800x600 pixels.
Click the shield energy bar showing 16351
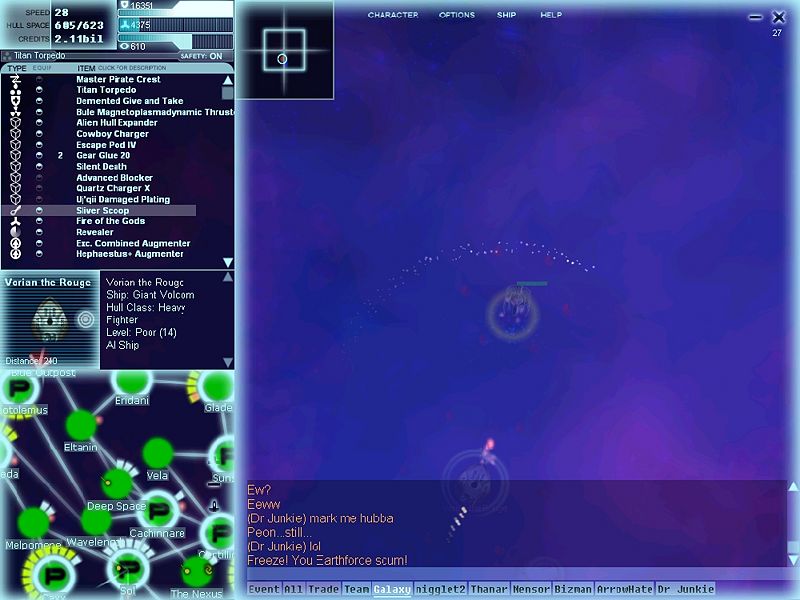coord(175,6)
